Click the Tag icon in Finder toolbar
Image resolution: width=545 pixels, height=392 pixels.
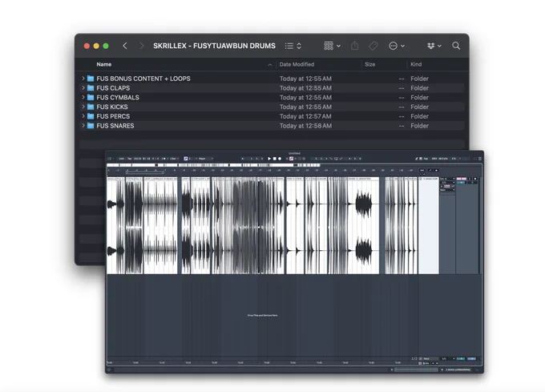pyautogui.click(x=373, y=46)
